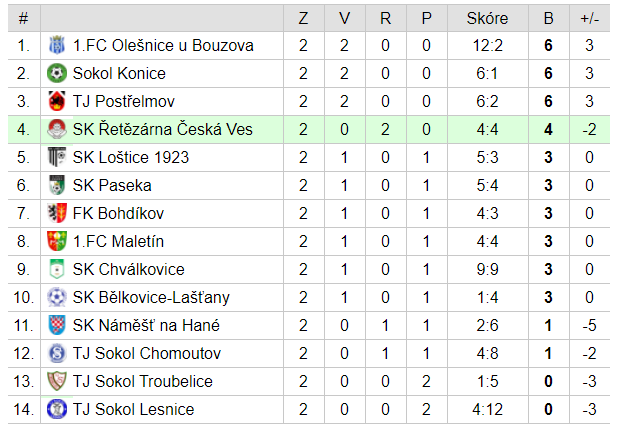617x427 pixels.
Task: Click the FK Bohdíkov shield crest
Action: click(x=57, y=213)
